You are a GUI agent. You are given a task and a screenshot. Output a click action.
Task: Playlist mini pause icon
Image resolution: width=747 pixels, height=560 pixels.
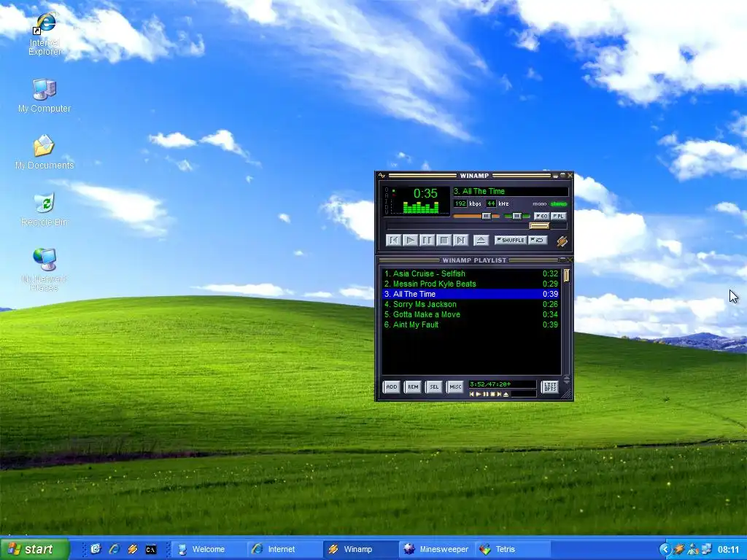(x=486, y=394)
